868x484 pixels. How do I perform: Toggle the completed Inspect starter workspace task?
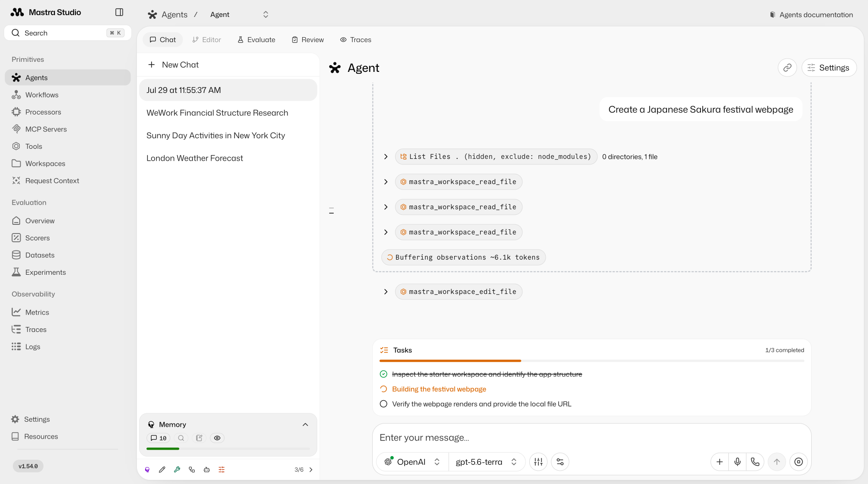[384, 374]
